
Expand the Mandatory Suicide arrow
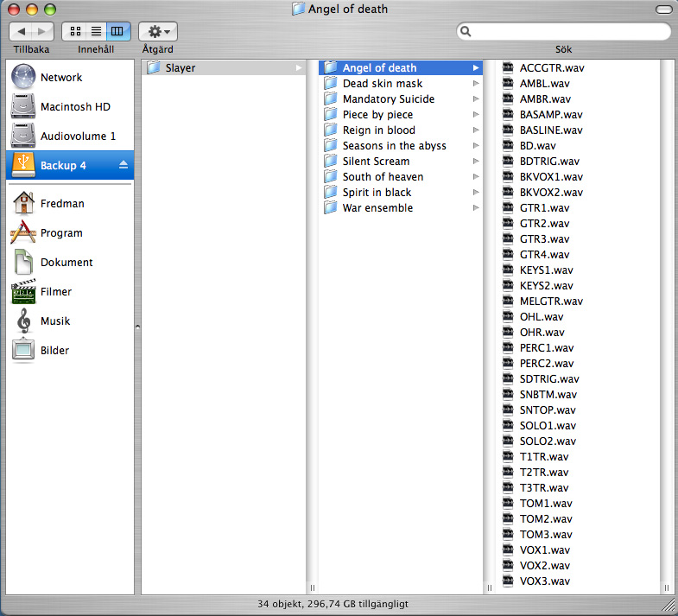point(476,99)
